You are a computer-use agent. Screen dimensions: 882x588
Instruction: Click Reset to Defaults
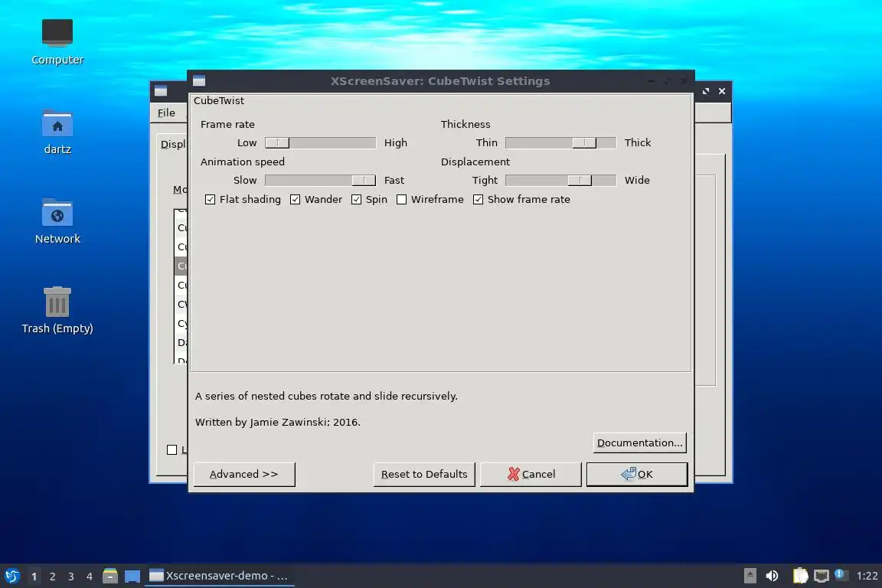424,475
